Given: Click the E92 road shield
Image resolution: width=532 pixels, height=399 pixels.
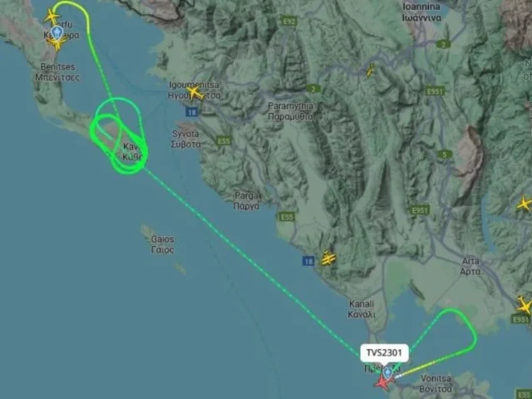Looking at the screenshot, I should (289, 22).
